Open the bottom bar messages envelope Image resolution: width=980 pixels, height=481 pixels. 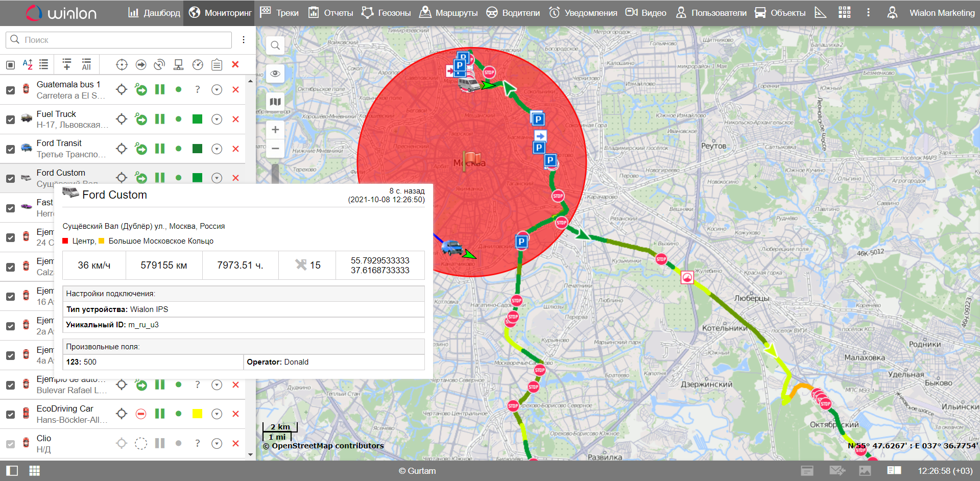836,471
